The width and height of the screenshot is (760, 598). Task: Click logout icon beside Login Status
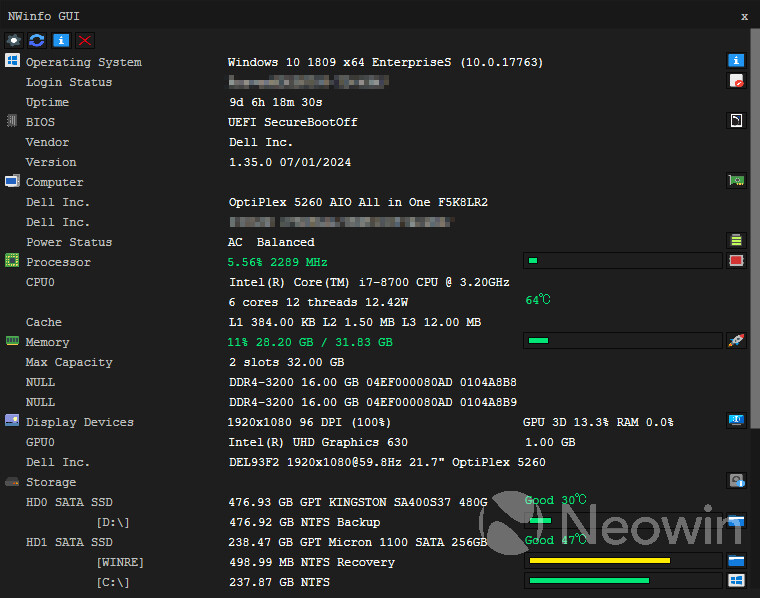coord(736,80)
